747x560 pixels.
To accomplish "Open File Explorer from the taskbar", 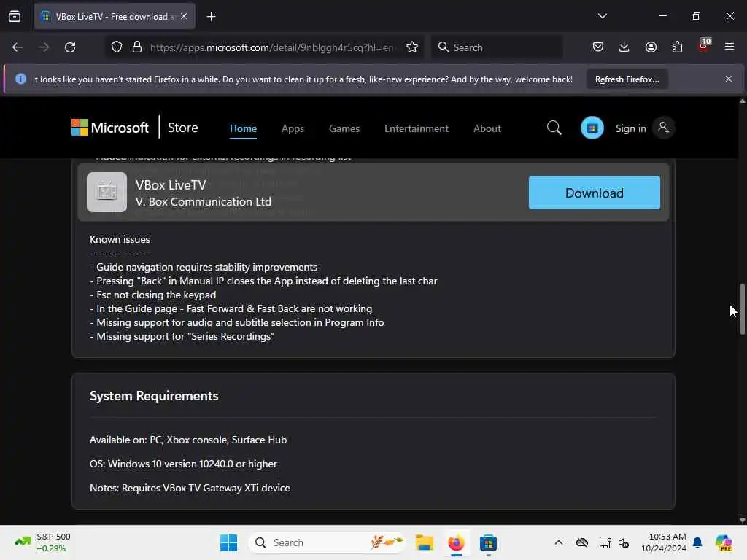I will (424, 542).
